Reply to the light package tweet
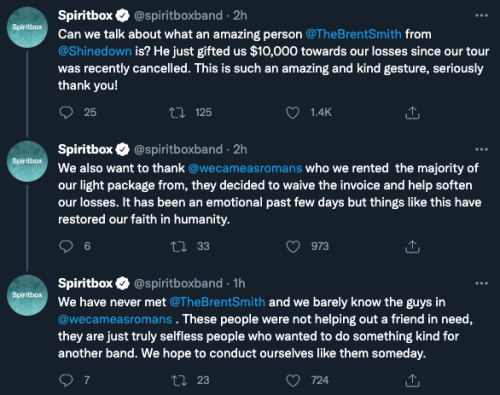The height and width of the screenshot is (395, 500). 66,246
